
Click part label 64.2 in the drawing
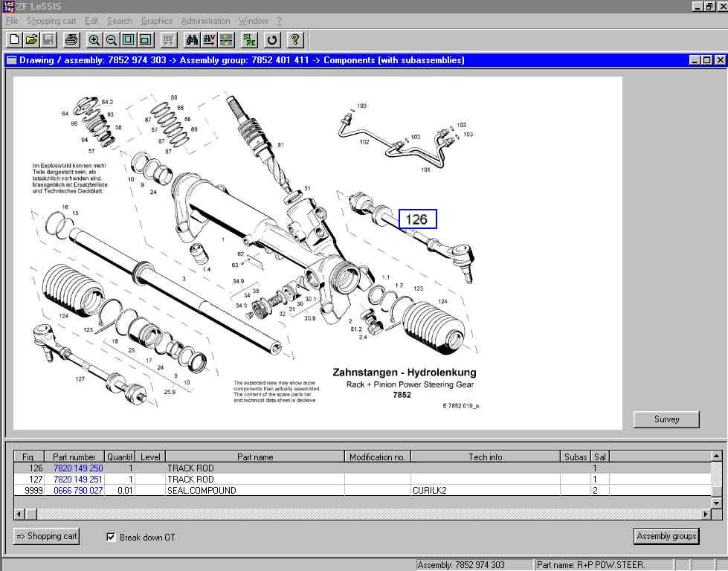pos(107,102)
